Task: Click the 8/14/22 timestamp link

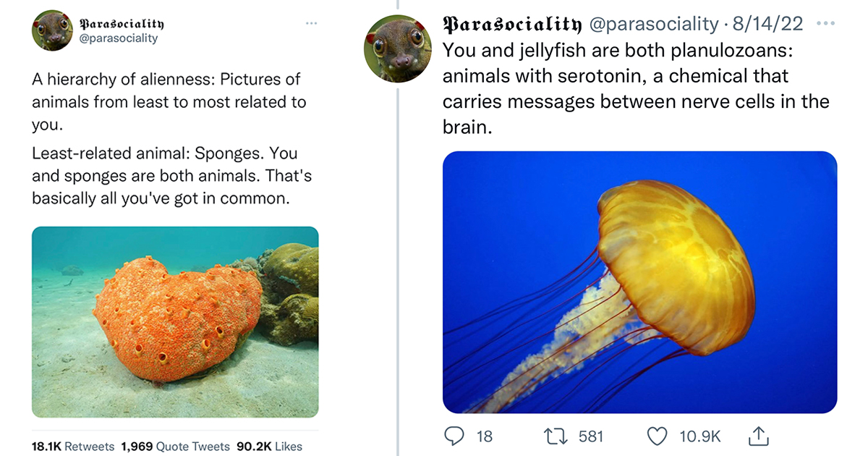Action: coord(768,23)
